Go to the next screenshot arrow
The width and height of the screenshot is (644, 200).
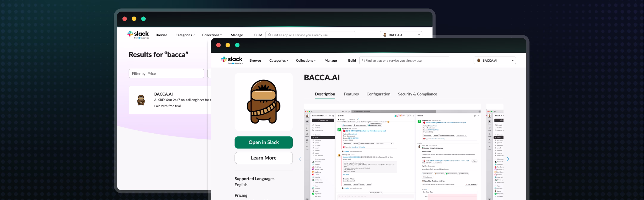(x=508, y=159)
